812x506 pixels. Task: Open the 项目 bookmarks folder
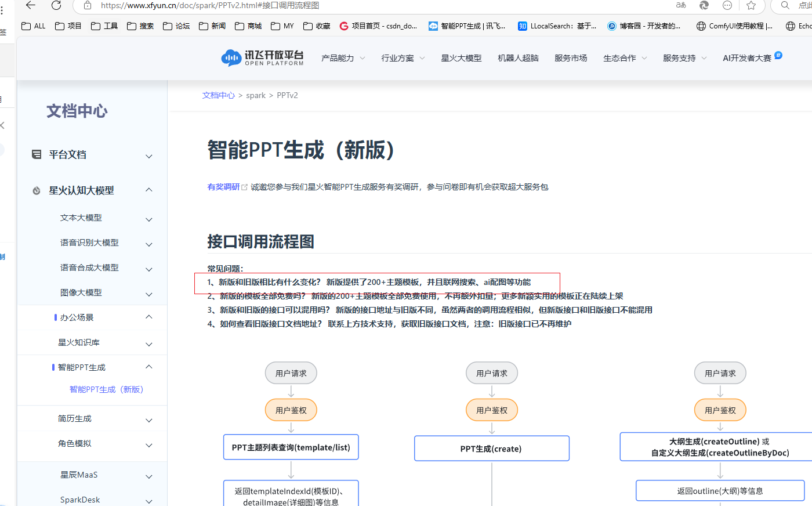(x=68, y=26)
